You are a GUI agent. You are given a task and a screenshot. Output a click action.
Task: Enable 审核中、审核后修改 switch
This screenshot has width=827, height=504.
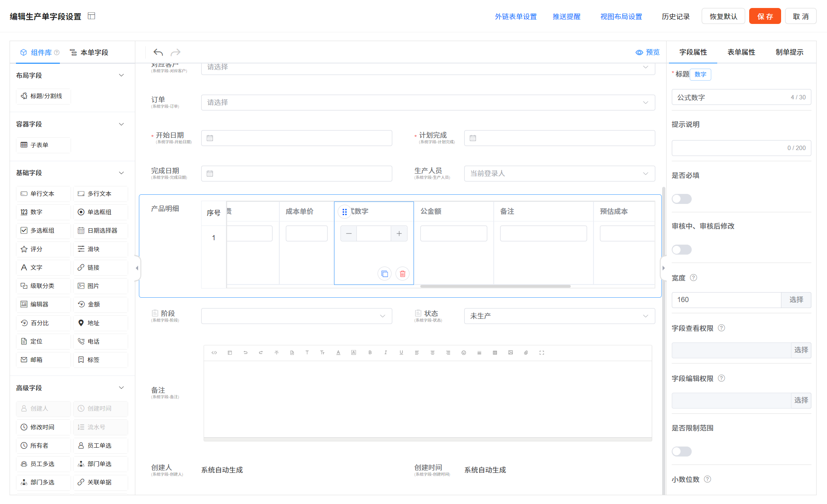pos(681,250)
